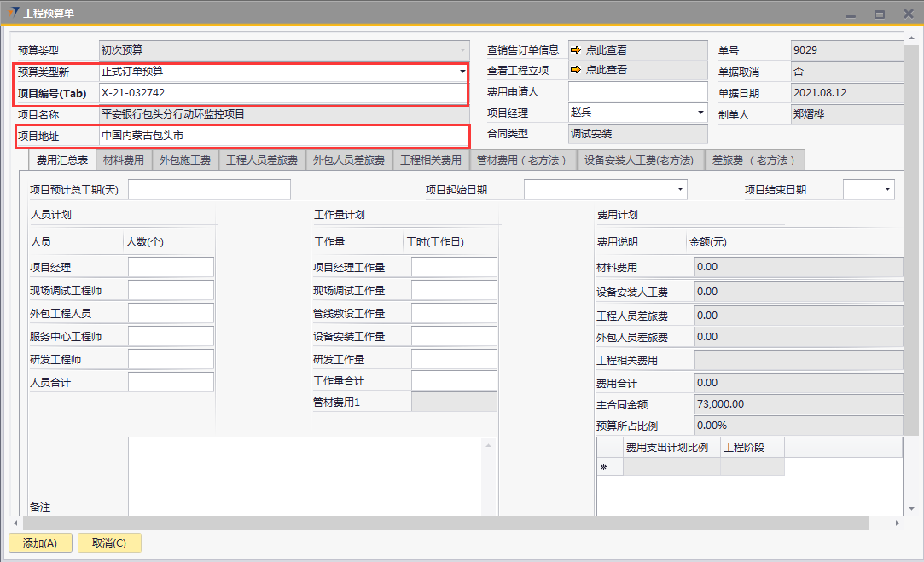The width and height of the screenshot is (924, 562).
Task: Select the 工程相关费用 tab
Action: 431,160
